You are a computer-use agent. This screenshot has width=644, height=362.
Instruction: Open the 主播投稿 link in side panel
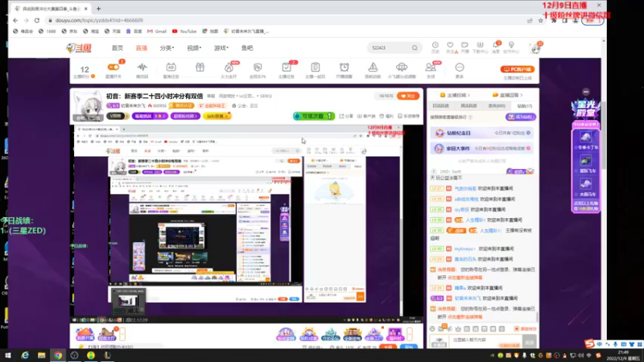[455, 95]
